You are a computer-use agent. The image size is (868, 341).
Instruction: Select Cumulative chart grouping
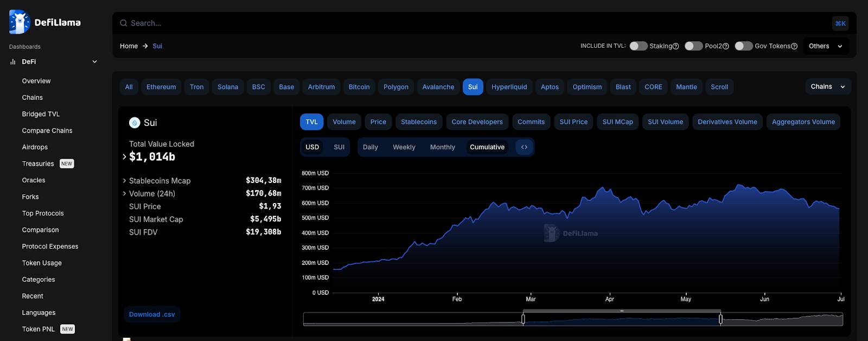[487, 147]
